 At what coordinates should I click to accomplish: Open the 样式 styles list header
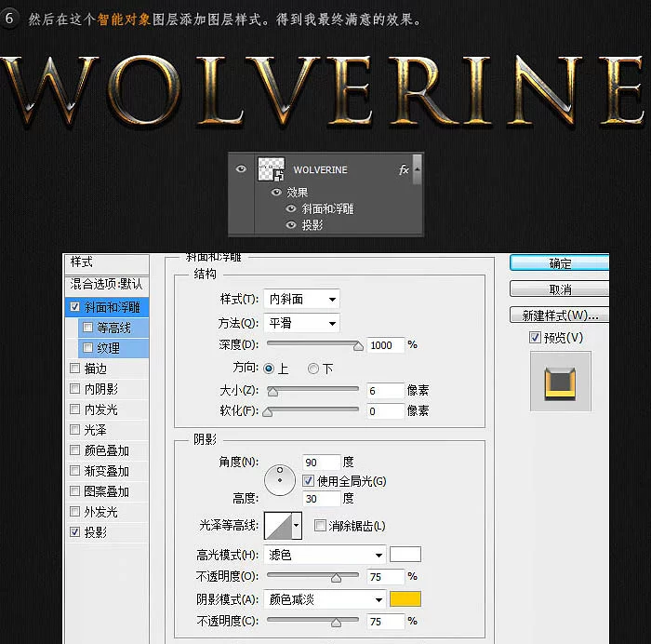pyautogui.click(x=107, y=262)
